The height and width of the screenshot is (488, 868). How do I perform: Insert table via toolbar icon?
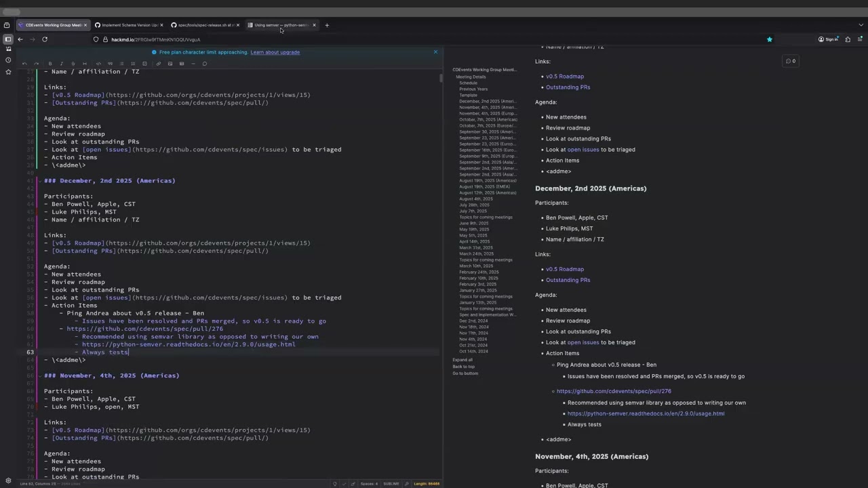(182, 64)
